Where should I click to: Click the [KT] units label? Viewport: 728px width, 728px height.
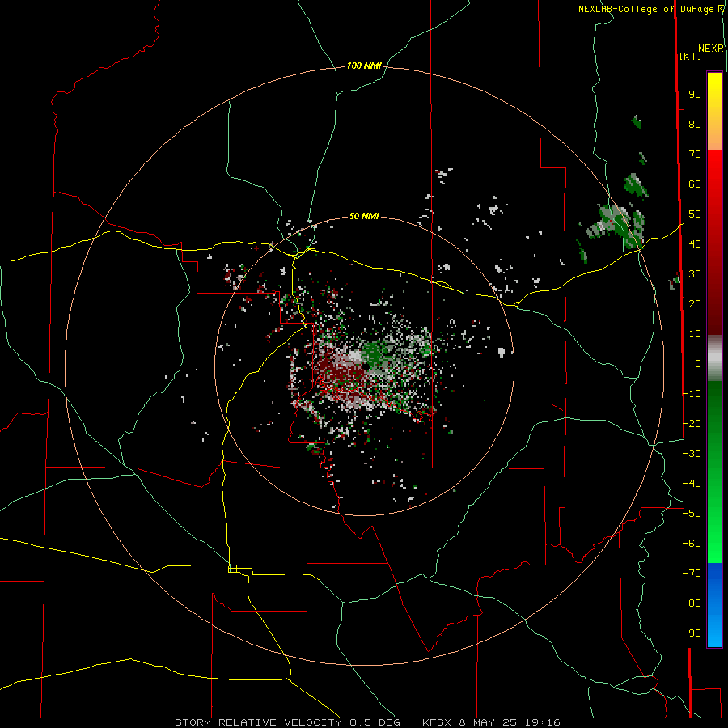(691, 56)
